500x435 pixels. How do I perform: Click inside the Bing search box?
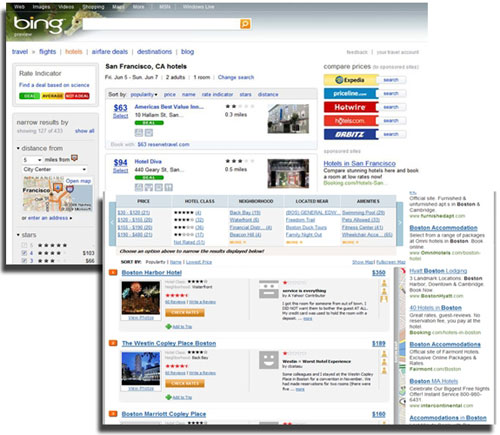click(161, 24)
